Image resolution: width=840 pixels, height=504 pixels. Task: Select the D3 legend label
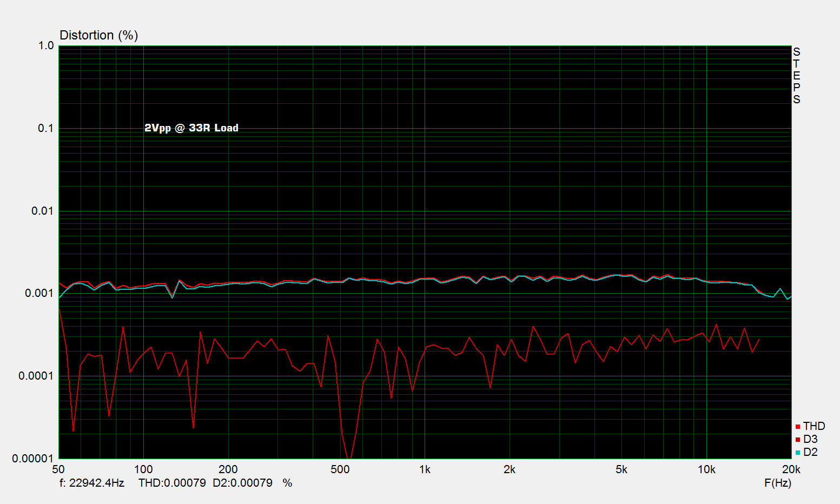point(810,439)
